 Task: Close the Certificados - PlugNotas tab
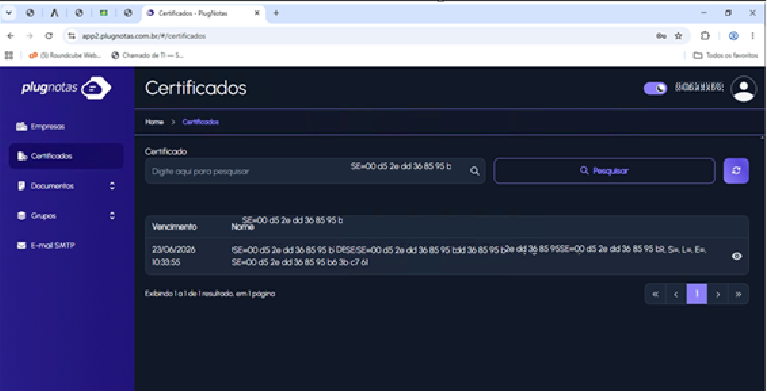257,13
